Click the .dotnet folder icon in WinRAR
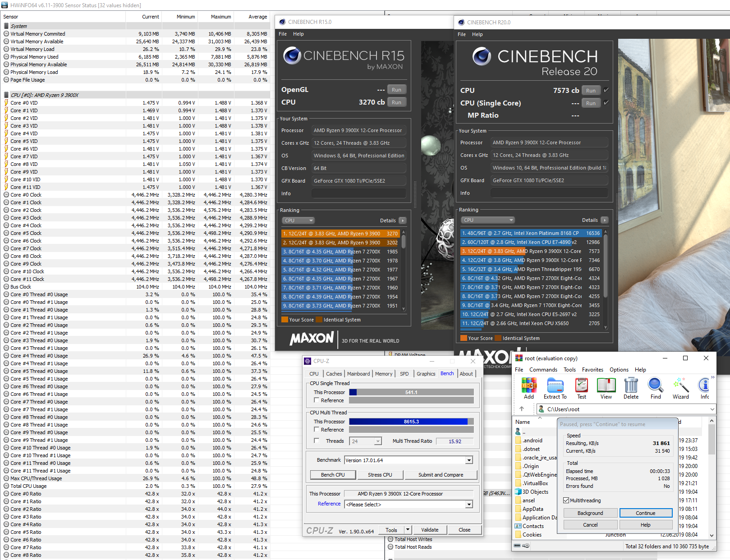 [x=518, y=449]
